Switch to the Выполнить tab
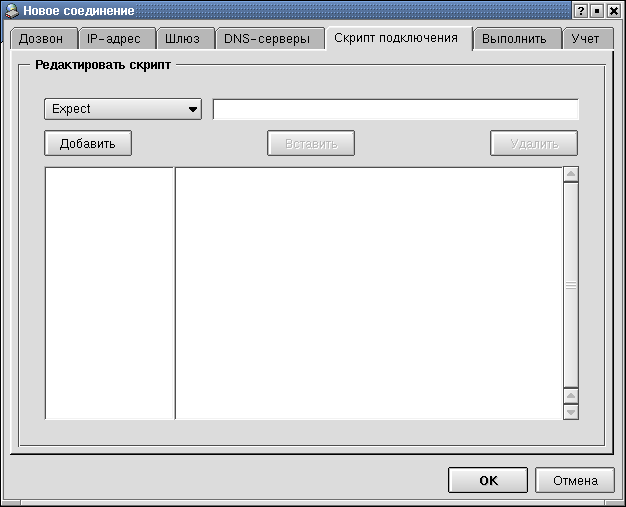This screenshot has width=626, height=507. click(x=514, y=40)
